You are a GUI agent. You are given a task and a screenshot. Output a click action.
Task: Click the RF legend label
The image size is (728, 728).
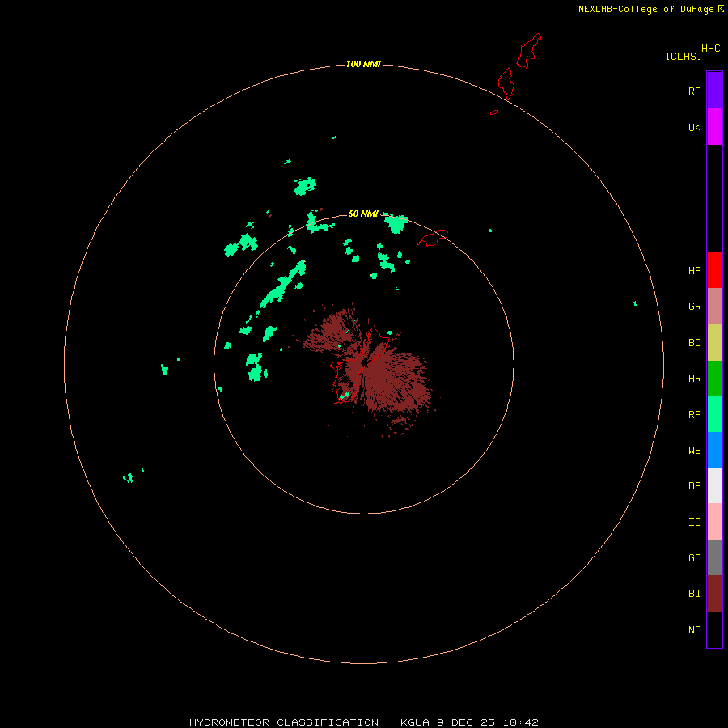[694, 91]
